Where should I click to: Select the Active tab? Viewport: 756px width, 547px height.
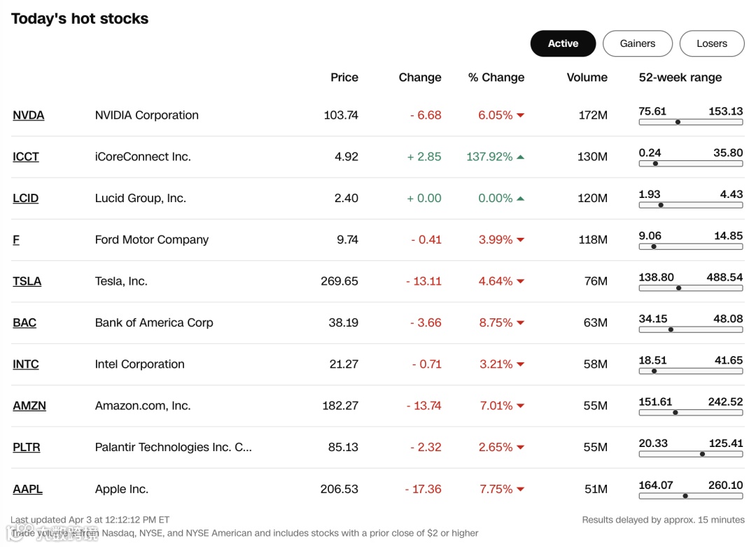pos(563,43)
